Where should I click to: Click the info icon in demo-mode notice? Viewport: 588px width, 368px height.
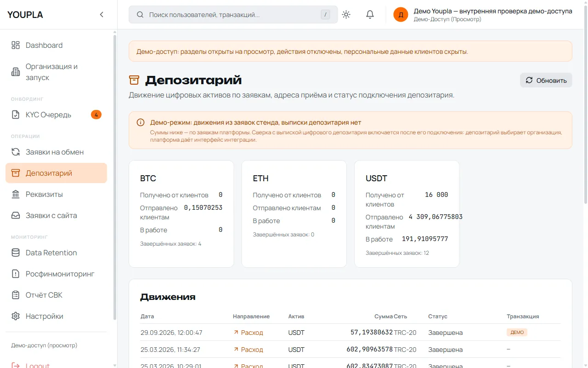tap(141, 122)
